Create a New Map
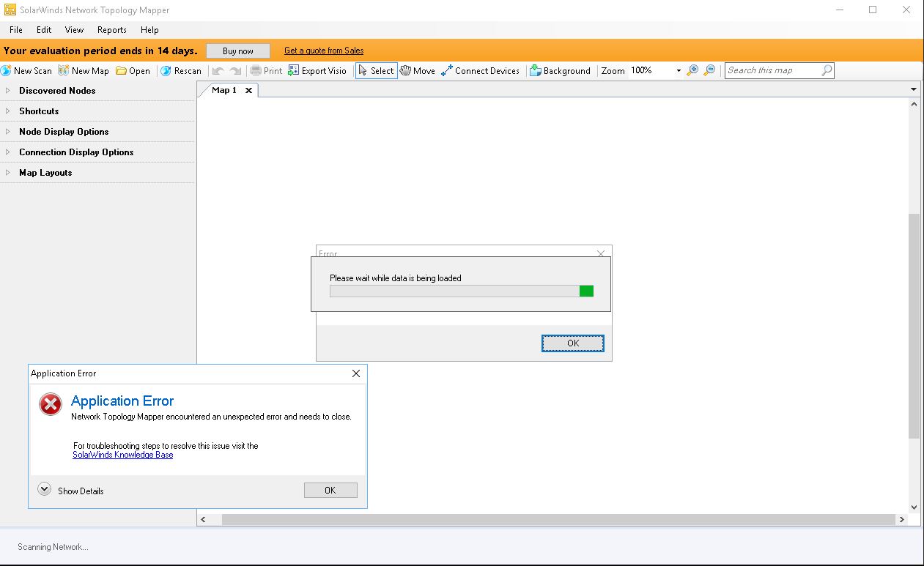The height and width of the screenshot is (566, 924). point(84,71)
